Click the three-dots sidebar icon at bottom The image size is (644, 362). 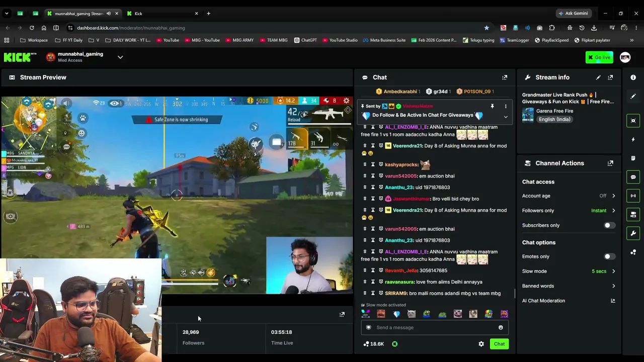click(633, 252)
